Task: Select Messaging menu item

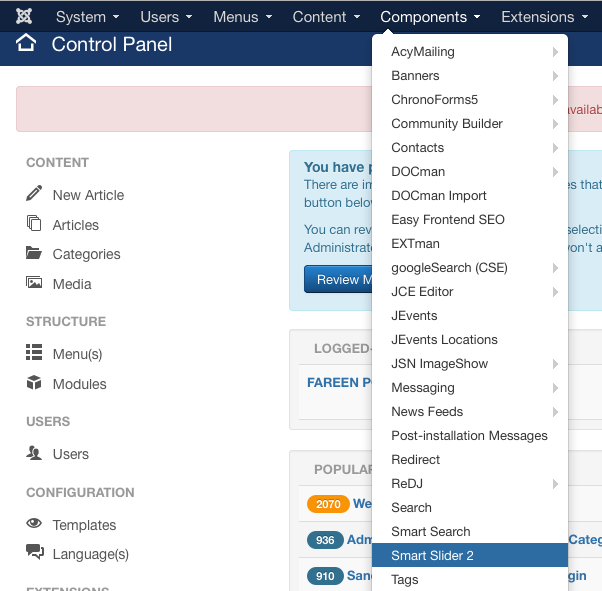Action: [470, 388]
